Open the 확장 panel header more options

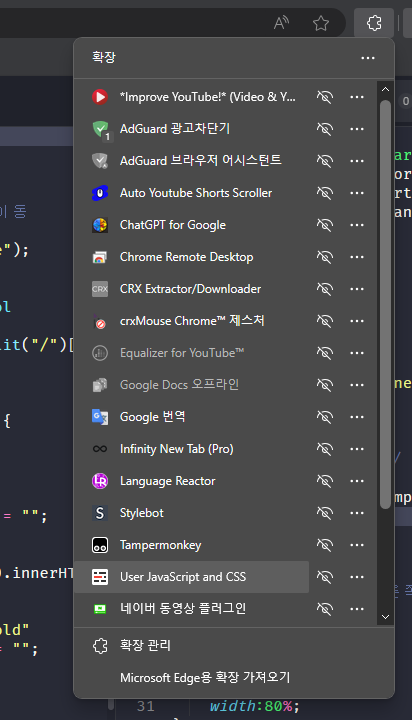click(368, 58)
